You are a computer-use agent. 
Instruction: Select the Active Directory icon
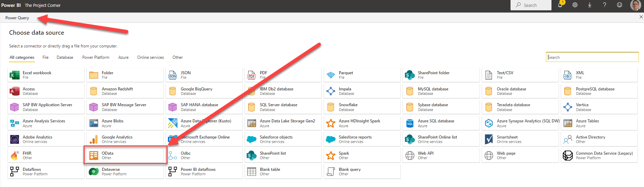tap(568, 139)
